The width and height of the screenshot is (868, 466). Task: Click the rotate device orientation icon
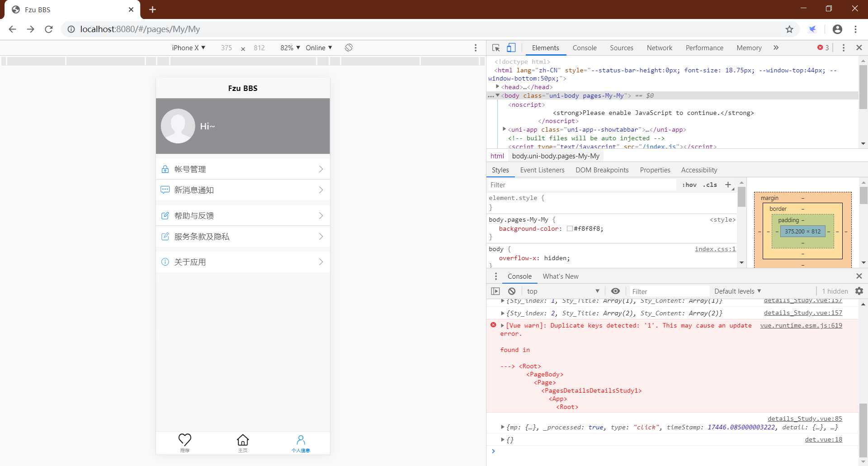pyautogui.click(x=349, y=48)
